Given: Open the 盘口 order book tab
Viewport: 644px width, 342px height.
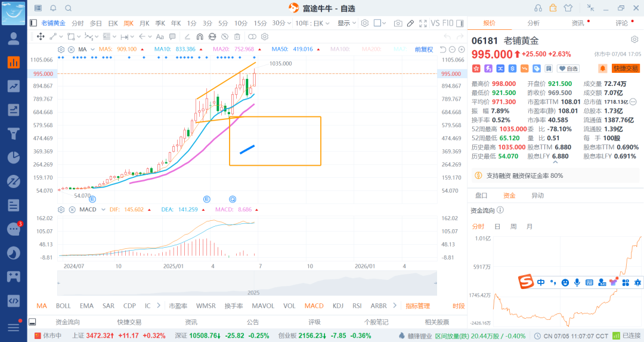Looking at the screenshot, I should point(481,196).
